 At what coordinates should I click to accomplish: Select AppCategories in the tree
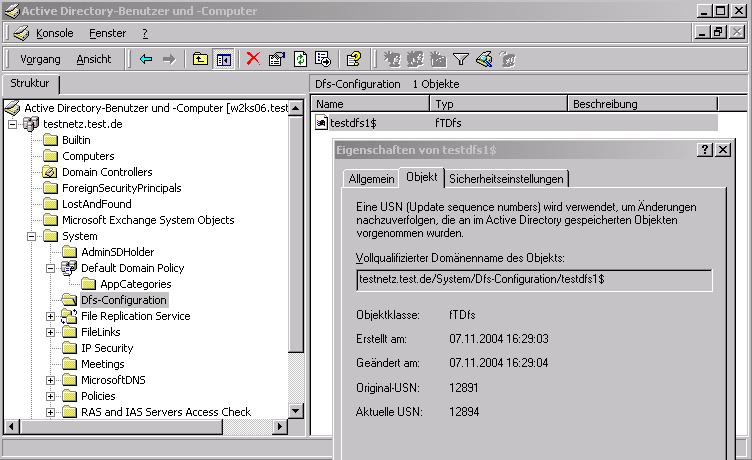(x=136, y=284)
